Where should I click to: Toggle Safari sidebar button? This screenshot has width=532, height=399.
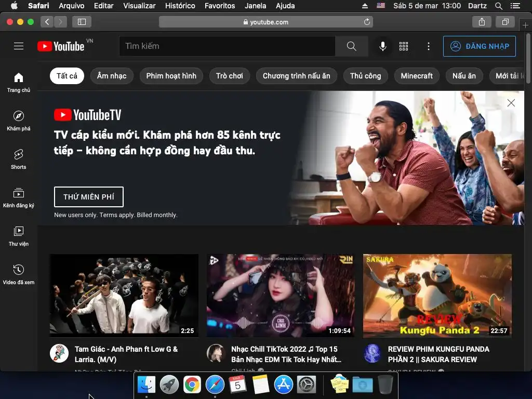tap(82, 22)
